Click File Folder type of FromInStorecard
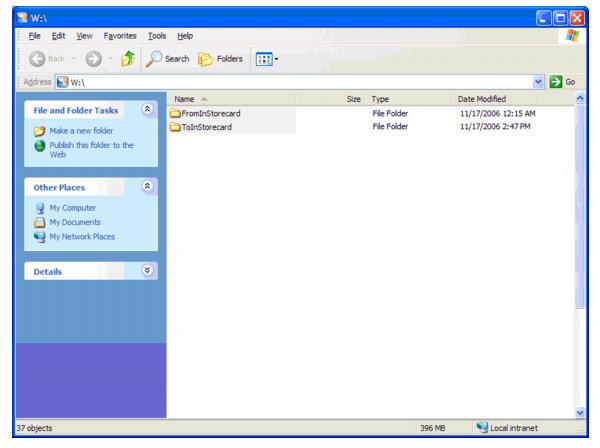 tap(390, 114)
